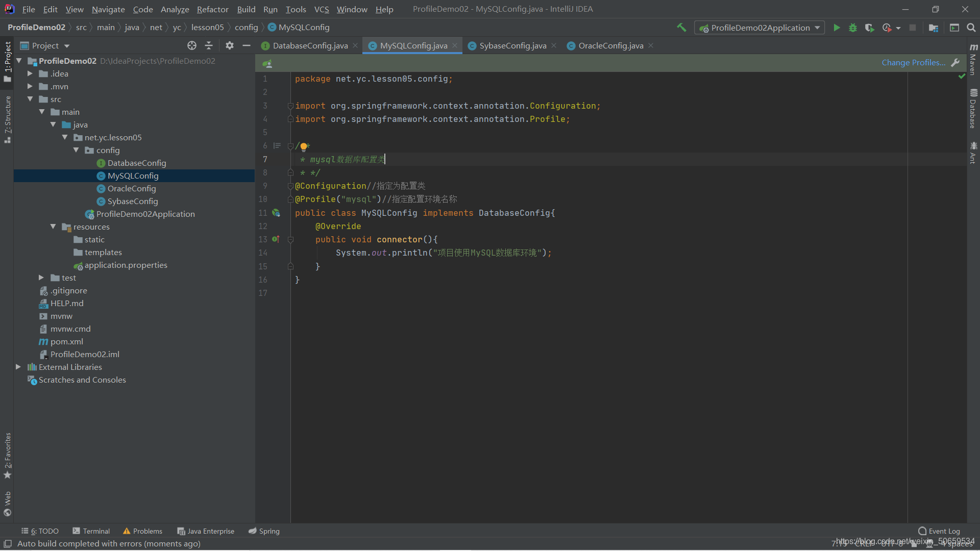Open the Favorites tool window
The height and width of the screenshot is (551, 980).
pos(7,456)
